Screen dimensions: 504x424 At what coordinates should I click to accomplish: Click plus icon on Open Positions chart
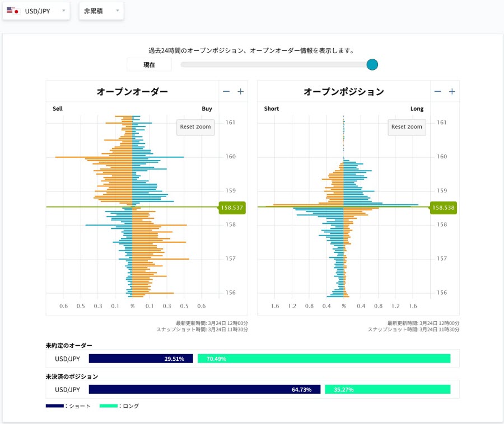(x=452, y=92)
